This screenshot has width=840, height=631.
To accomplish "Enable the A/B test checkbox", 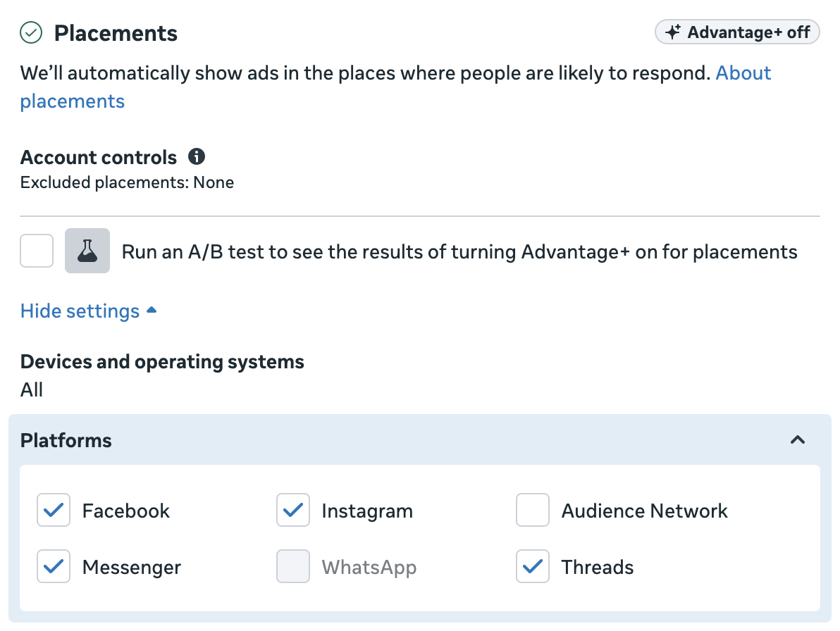I will tap(37, 251).
